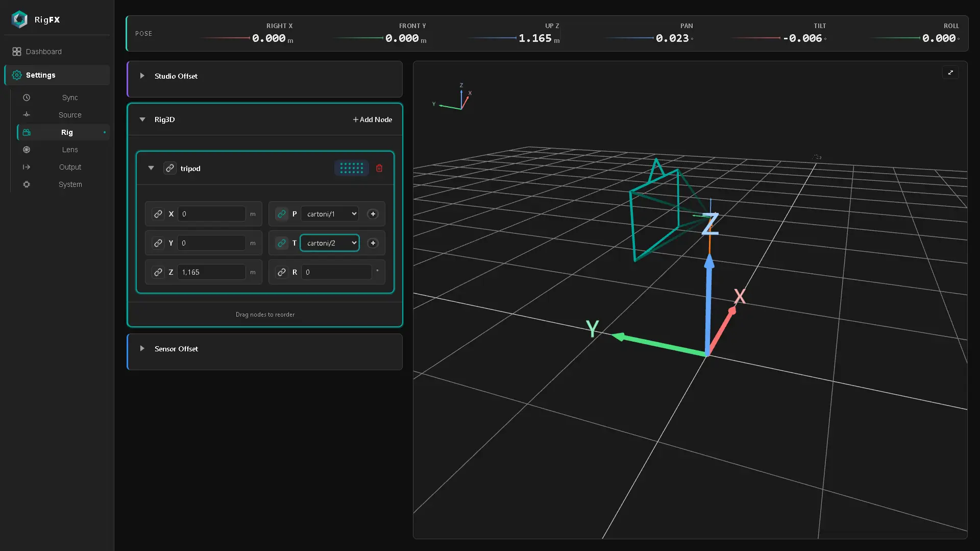The width and height of the screenshot is (980, 551).
Task: Toggle link for P pan channel
Action: coord(282,214)
